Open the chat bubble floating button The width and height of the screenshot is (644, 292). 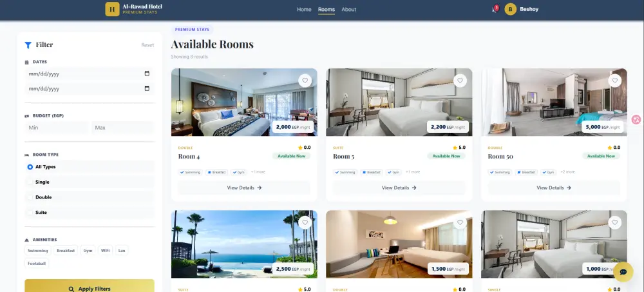click(x=623, y=272)
